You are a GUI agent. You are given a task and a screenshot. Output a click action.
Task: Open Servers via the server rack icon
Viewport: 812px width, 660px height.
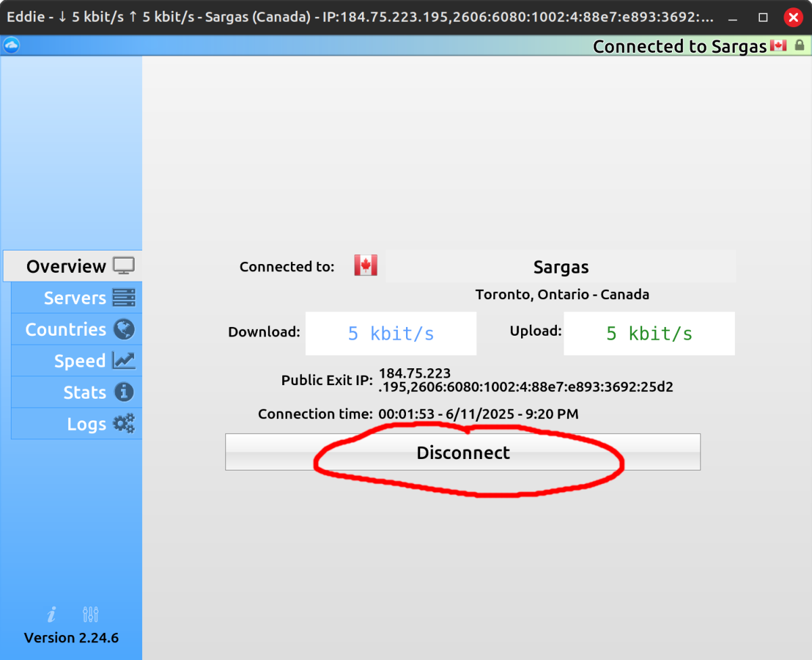pos(124,298)
